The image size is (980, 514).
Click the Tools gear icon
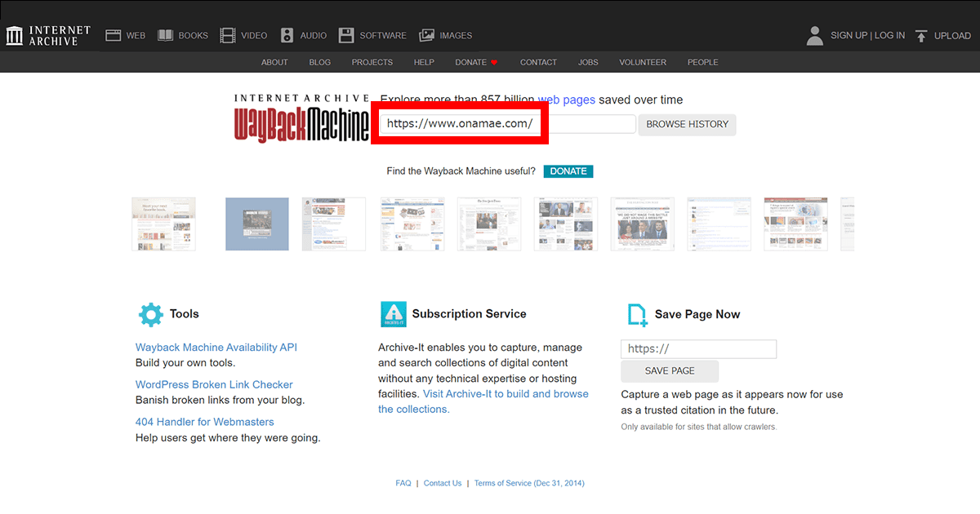[x=150, y=314]
